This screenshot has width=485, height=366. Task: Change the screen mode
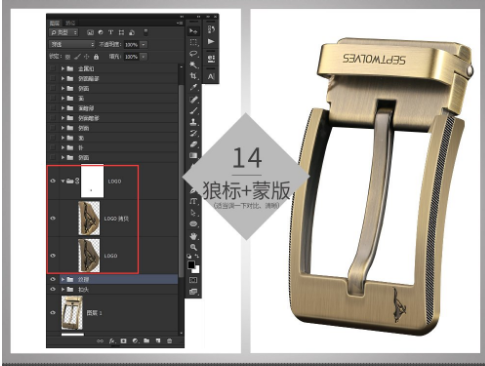coord(193,292)
